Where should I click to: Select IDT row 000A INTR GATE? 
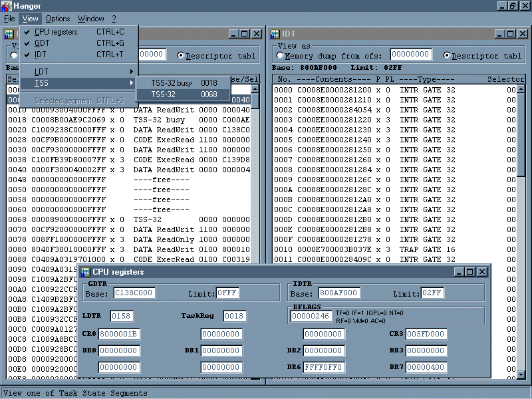click(x=395, y=190)
